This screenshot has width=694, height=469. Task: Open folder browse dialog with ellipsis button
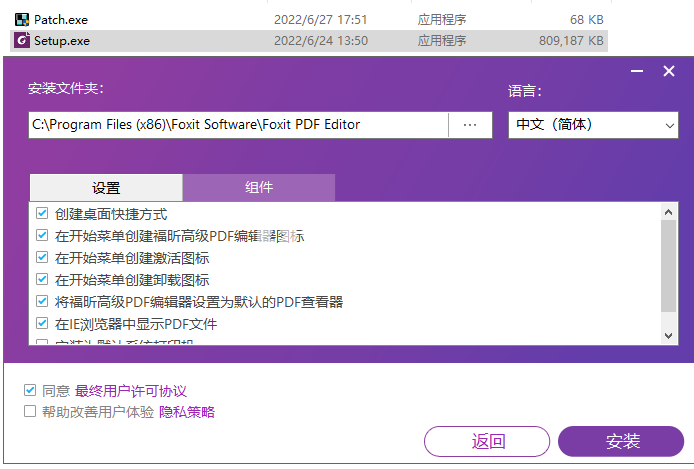pos(470,125)
